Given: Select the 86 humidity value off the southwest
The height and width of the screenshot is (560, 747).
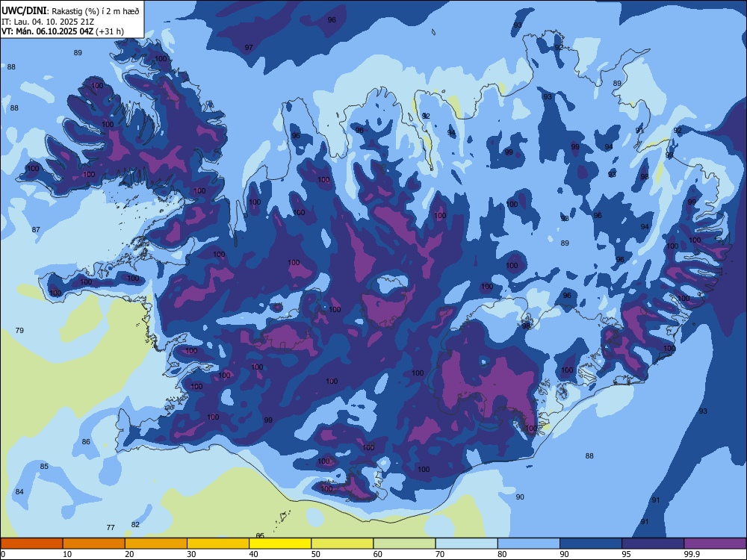Looking at the screenshot, I should 86,442.
